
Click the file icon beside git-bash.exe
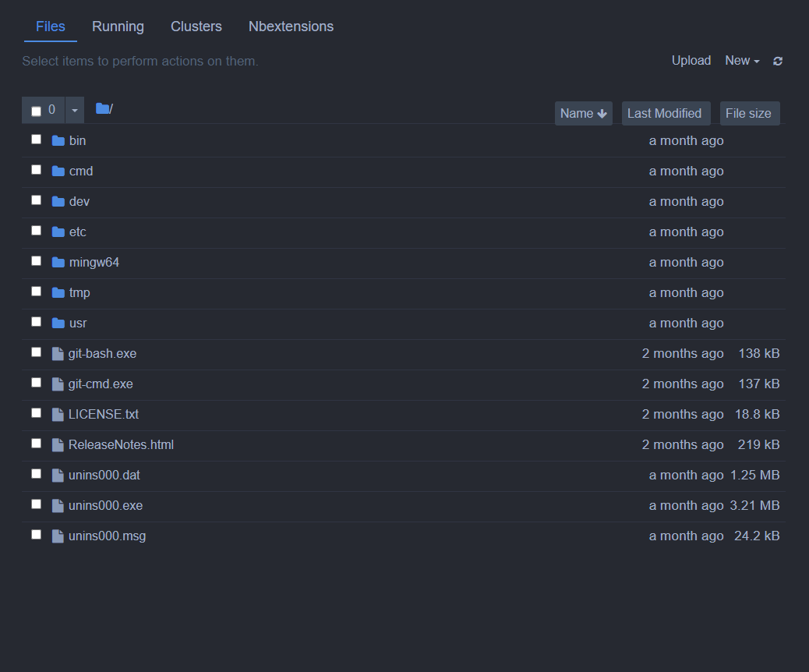pos(58,352)
